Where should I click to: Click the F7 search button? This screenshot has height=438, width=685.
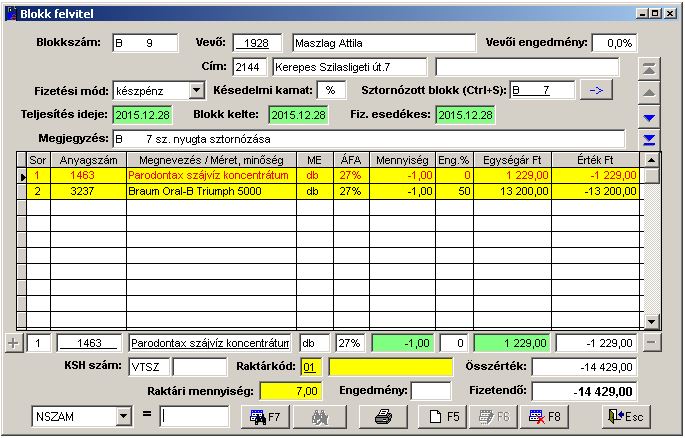[265, 417]
